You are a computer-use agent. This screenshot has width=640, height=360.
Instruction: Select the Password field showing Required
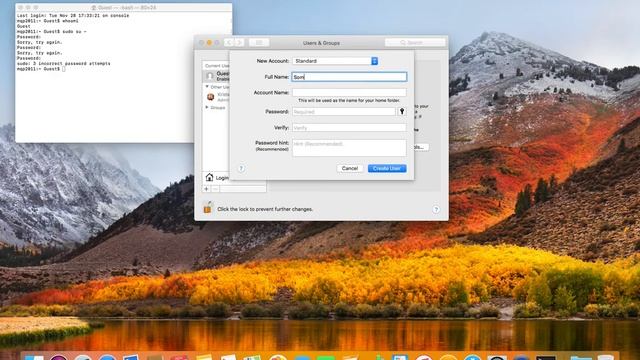(x=344, y=111)
